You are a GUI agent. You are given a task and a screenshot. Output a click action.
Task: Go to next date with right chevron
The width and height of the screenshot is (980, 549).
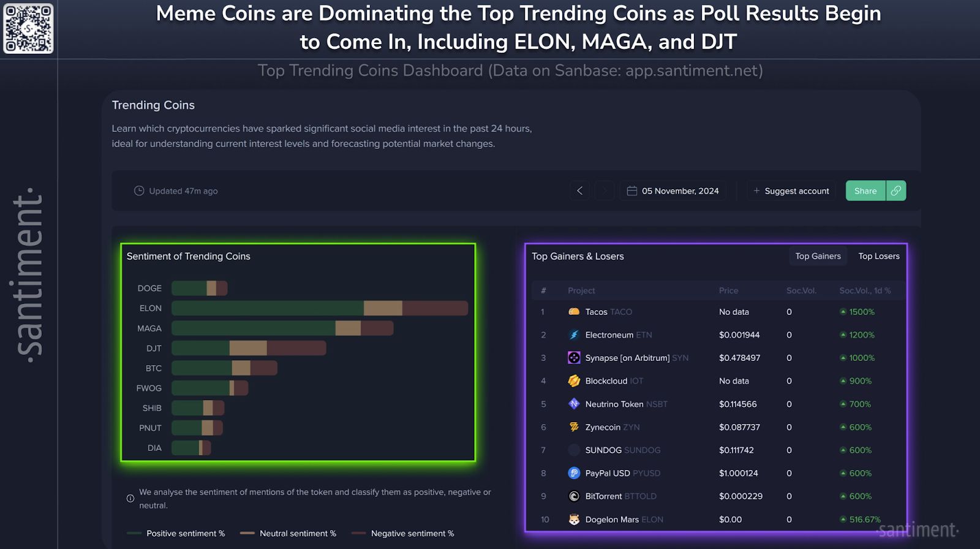[x=604, y=191]
